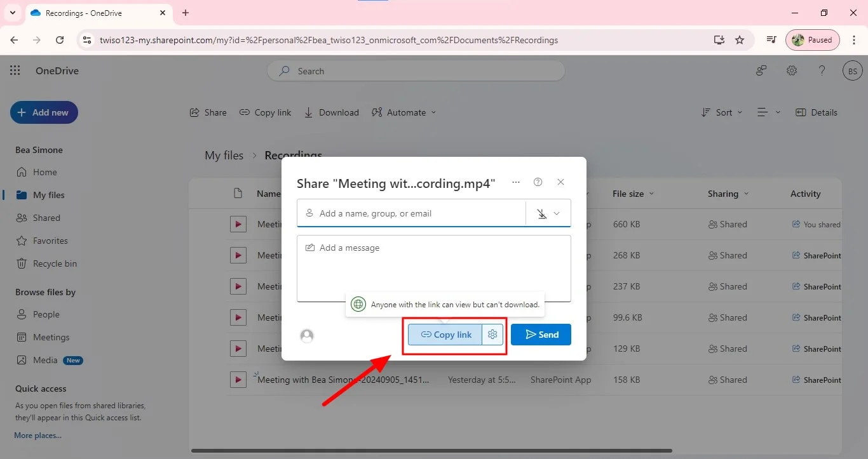Open the share dialog more options ellipsis
Screen dimensions: 868x459
click(516, 182)
